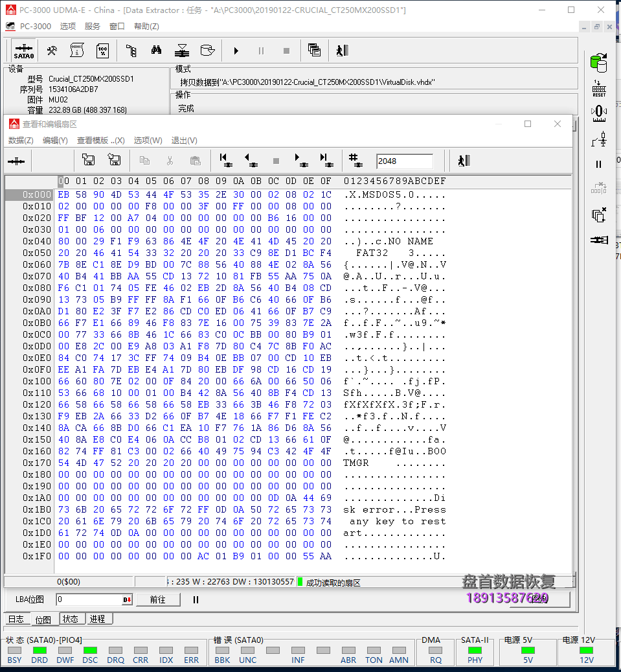Open the binoculars search icon
The width and height of the screenshot is (621, 672).
tap(156, 51)
